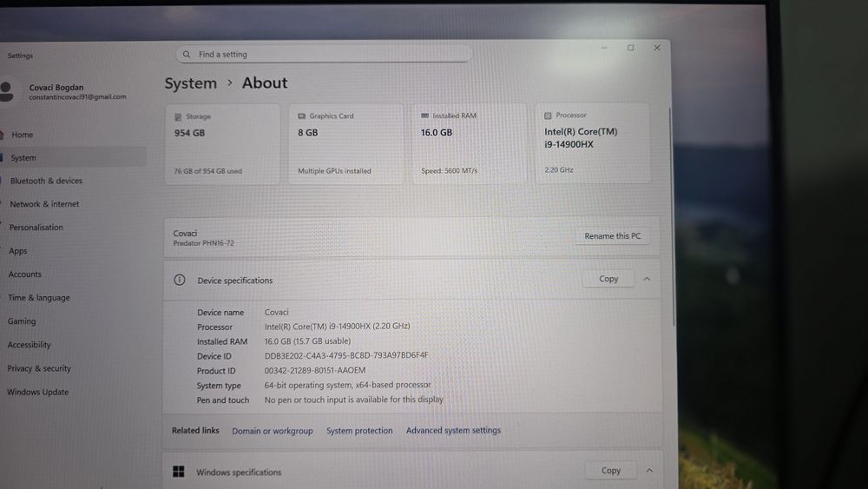Click the Installed RAM icon
This screenshot has height=489, width=868.
[x=424, y=116]
